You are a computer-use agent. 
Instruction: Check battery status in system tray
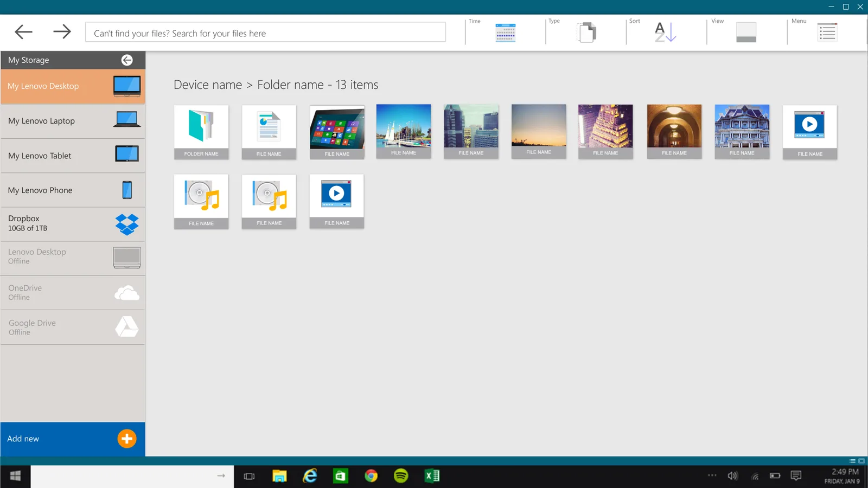click(x=775, y=476)
